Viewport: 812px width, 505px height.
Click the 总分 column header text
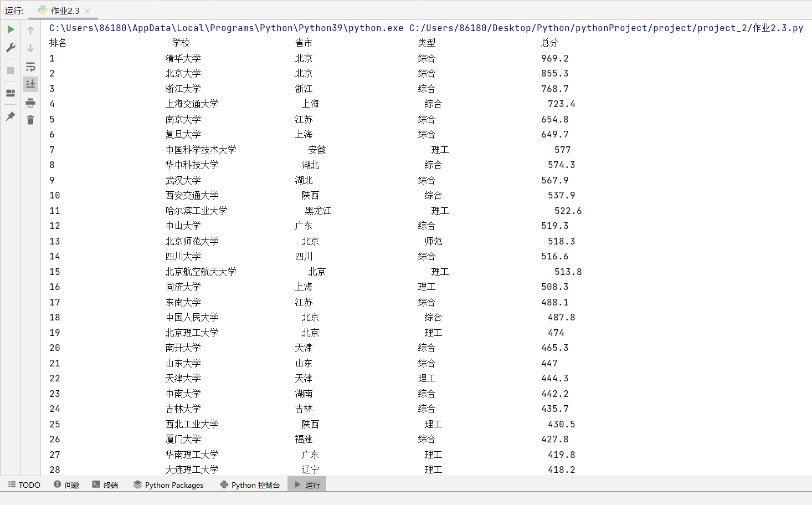coord(549,43)
